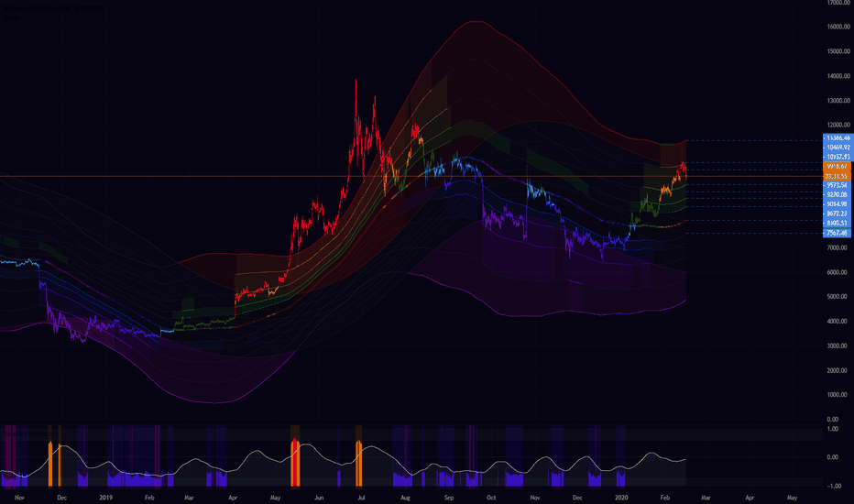Viewport: 854px width, 504px height.
Task: Click the Range indicator label under the title
Action: point(12,17)
